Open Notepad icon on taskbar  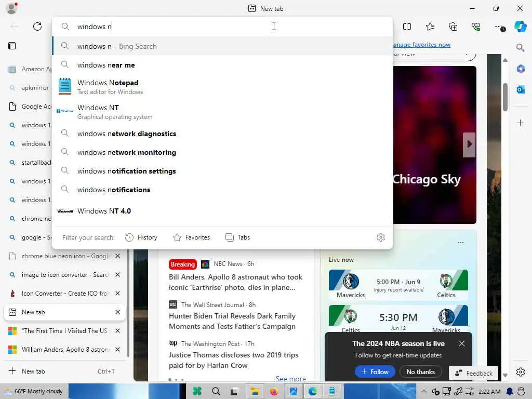tap(332, 391)
